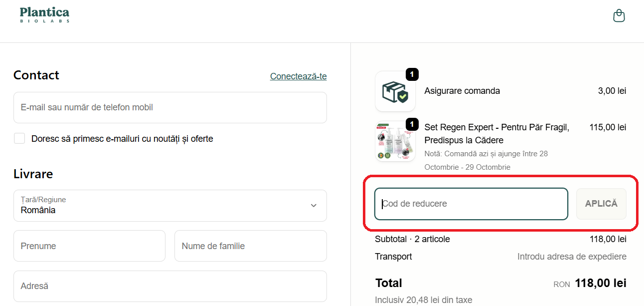Select the Prenume text field
The width and height of the screenshot is (644, 306).
pyautogui.click(x=89, y=246)
